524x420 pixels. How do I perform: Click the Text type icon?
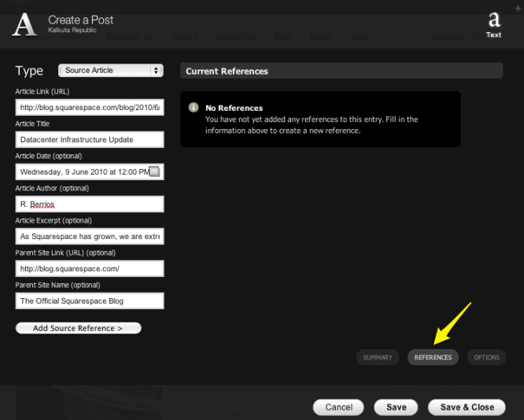point(493,24)
